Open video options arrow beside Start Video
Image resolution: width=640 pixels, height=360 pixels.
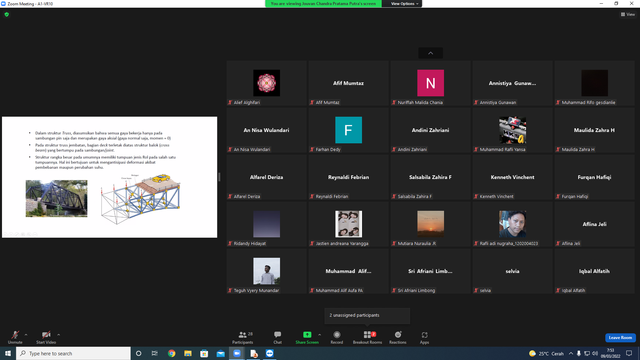point(58,335)
